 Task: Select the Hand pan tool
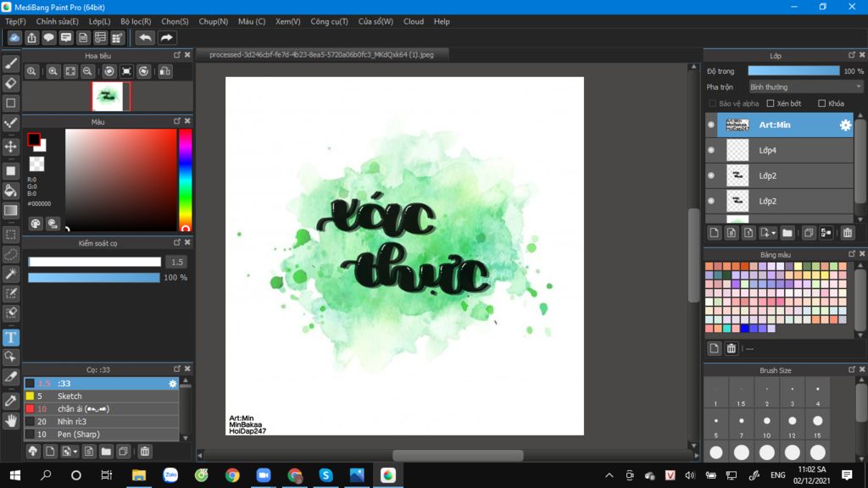pyautogui.click(x=10, y=421)
